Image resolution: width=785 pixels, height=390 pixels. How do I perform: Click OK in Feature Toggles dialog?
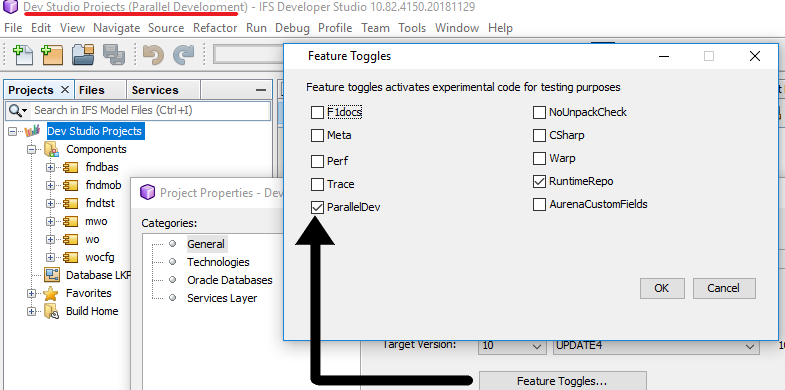click(662, 288)
